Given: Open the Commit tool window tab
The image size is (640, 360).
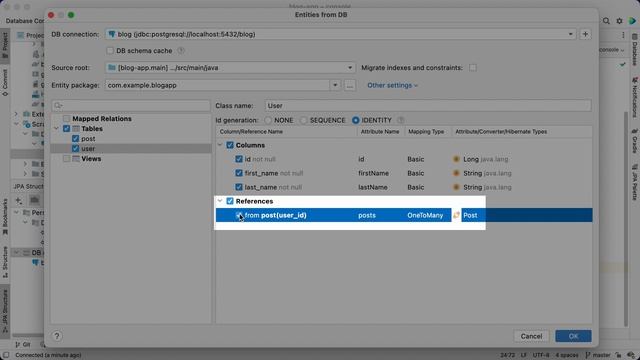Looking at the screenshot, I should [5, 83].
